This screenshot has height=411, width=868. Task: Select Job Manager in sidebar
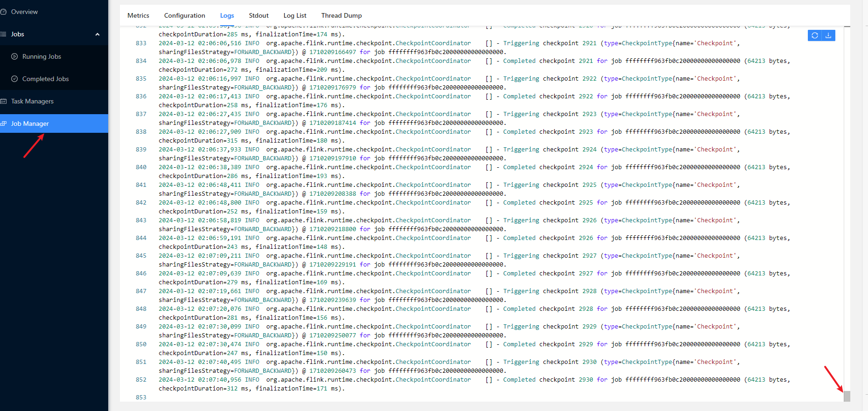tap(54, 123)
